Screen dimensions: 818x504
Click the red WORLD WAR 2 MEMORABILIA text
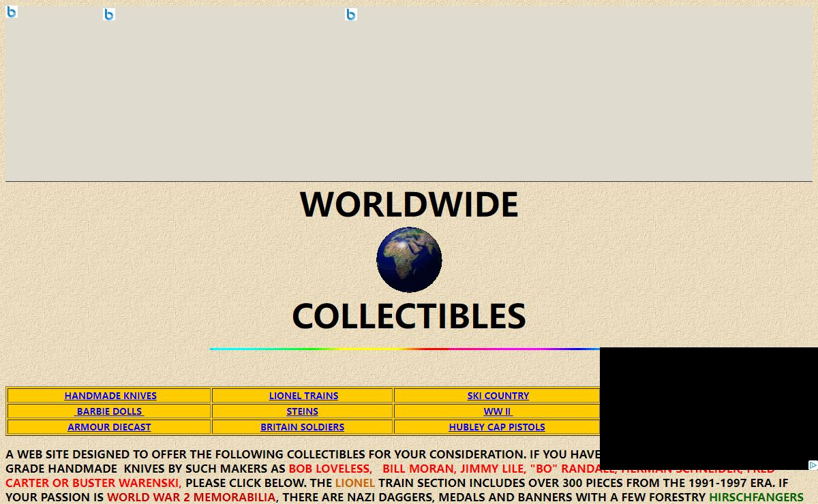(192, 497)
